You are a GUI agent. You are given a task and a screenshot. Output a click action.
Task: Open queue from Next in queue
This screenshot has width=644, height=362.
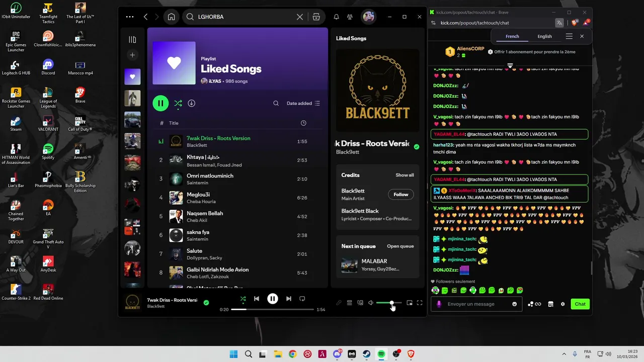coord(400,246)
